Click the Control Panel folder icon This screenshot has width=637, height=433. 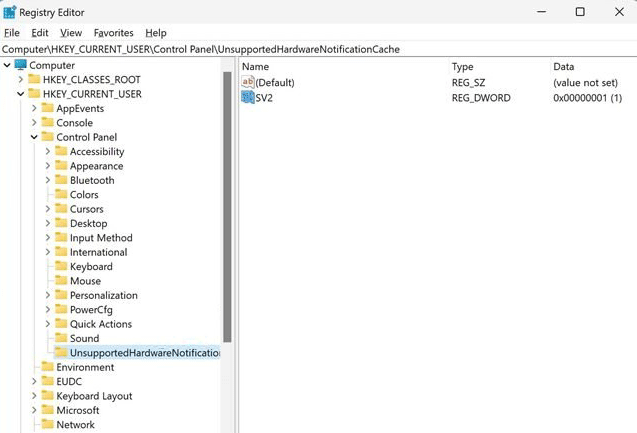tap(48, 137)
